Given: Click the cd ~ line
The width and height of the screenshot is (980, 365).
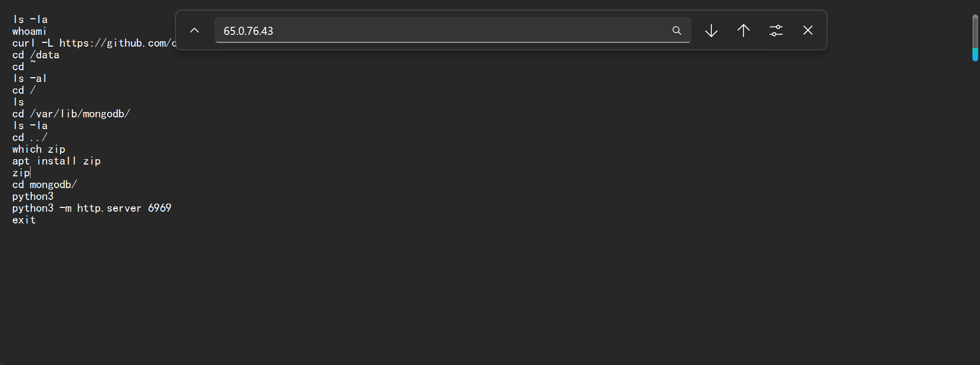Looking at the screenshot, I should (x=24, y=66).
